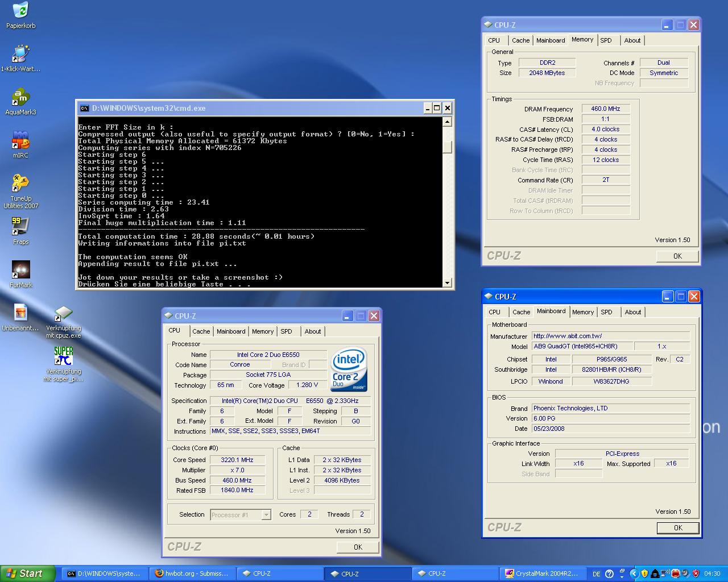Screen dimensions: 728x582
Task: Click OK in the Memory CPU-Z window
Action: point(677,256)
